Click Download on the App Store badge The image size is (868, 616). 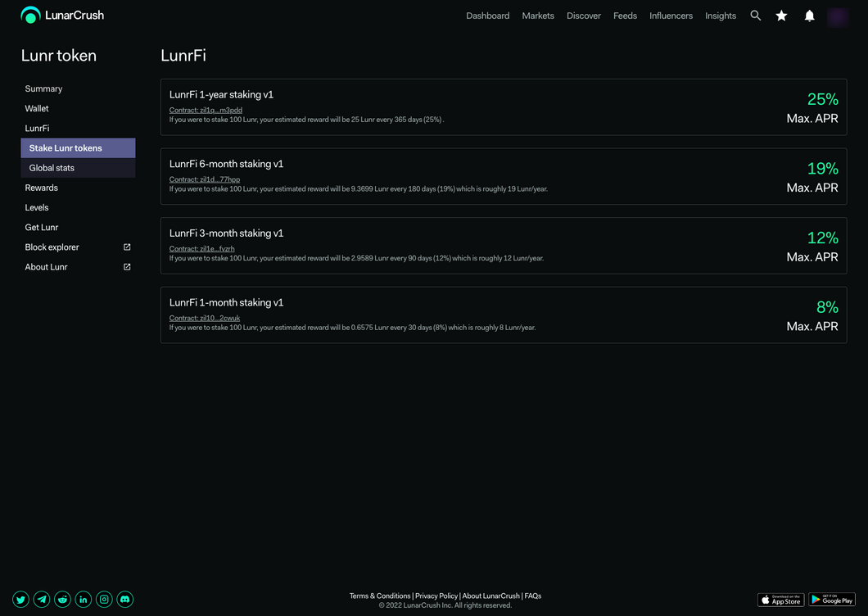pos(780,600)
